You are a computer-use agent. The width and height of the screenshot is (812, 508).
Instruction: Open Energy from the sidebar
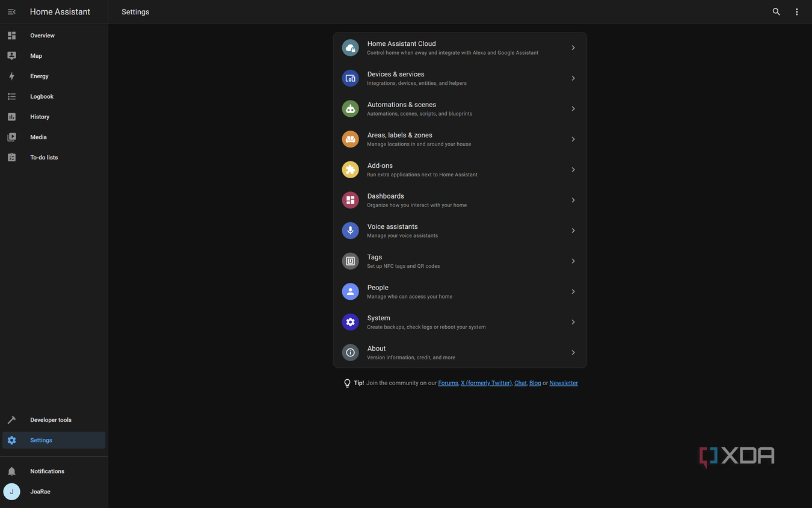[x=39, y=76]
